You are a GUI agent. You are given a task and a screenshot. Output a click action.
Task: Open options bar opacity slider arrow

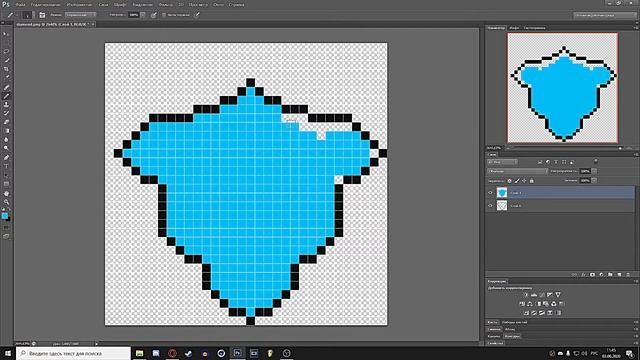143,15
